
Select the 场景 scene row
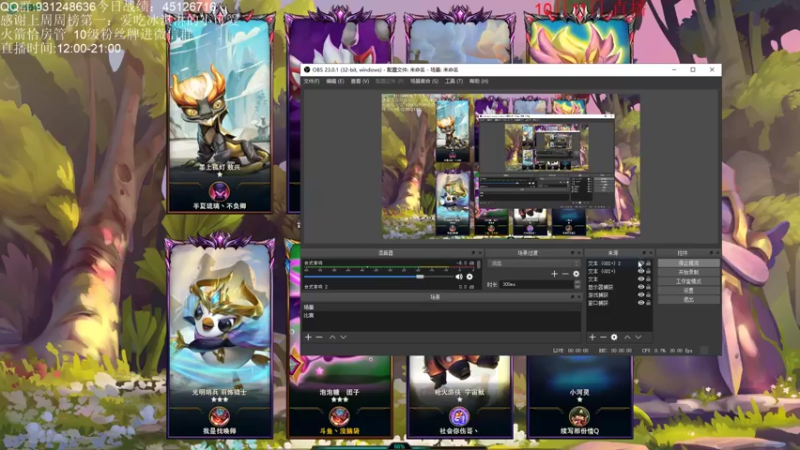(441, 307)
